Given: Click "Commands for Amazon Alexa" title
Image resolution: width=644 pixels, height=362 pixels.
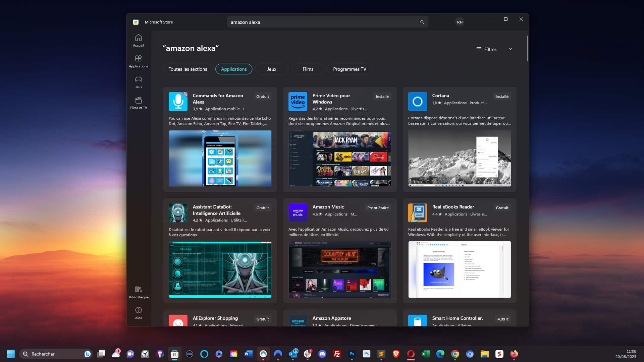Looking at the screenshot, I should pyautogui.click(x=218, y=99).
